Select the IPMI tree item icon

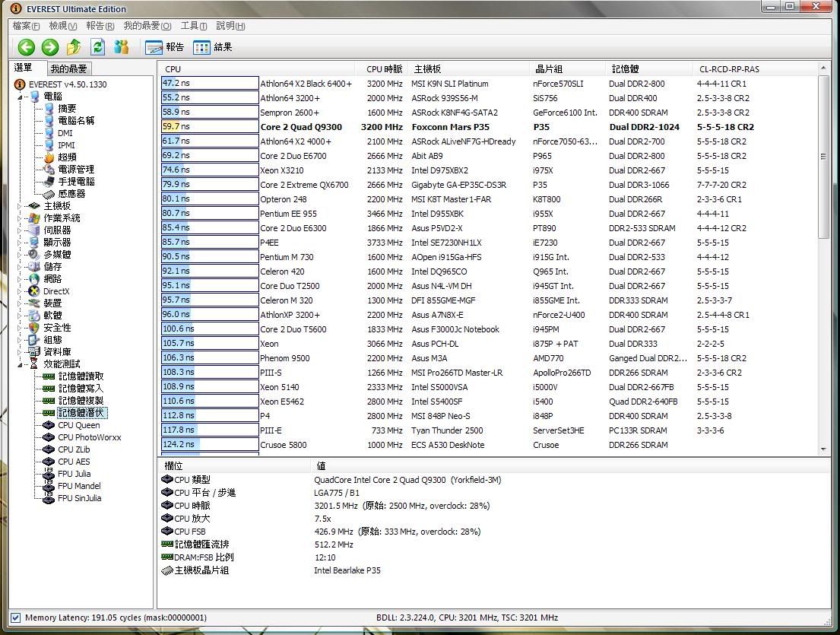click(x=50, y=145)
